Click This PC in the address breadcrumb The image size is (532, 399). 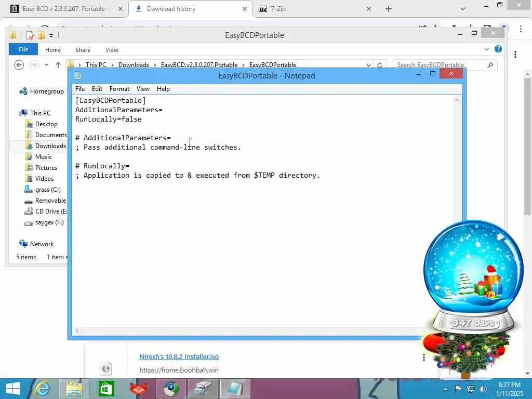click(96, 65)
